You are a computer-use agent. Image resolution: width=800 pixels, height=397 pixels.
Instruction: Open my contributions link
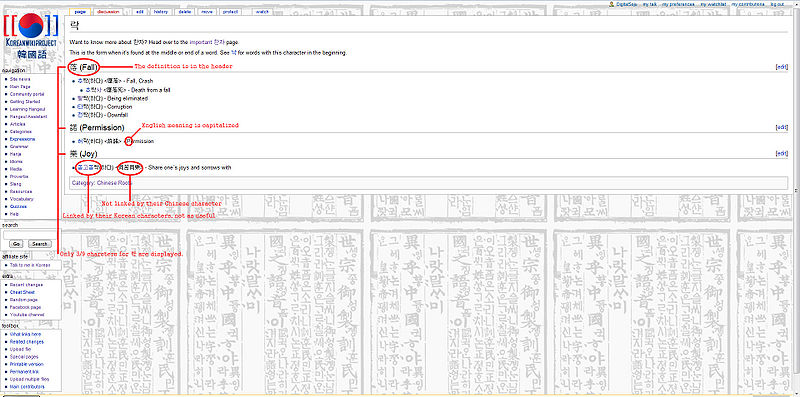[748, 4]
